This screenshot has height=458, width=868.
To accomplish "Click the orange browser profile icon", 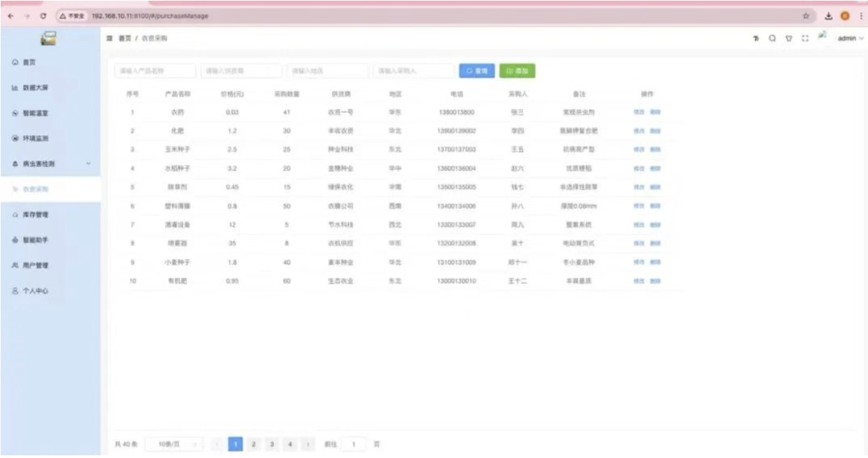I will (844, 16).
